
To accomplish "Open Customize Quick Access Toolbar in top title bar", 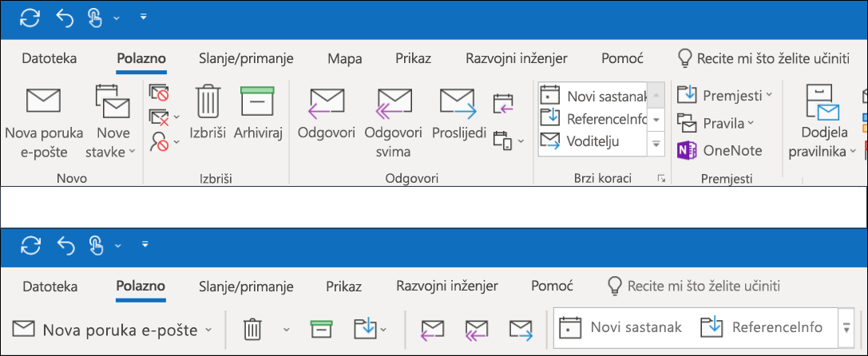I will [x=144, y=18].
